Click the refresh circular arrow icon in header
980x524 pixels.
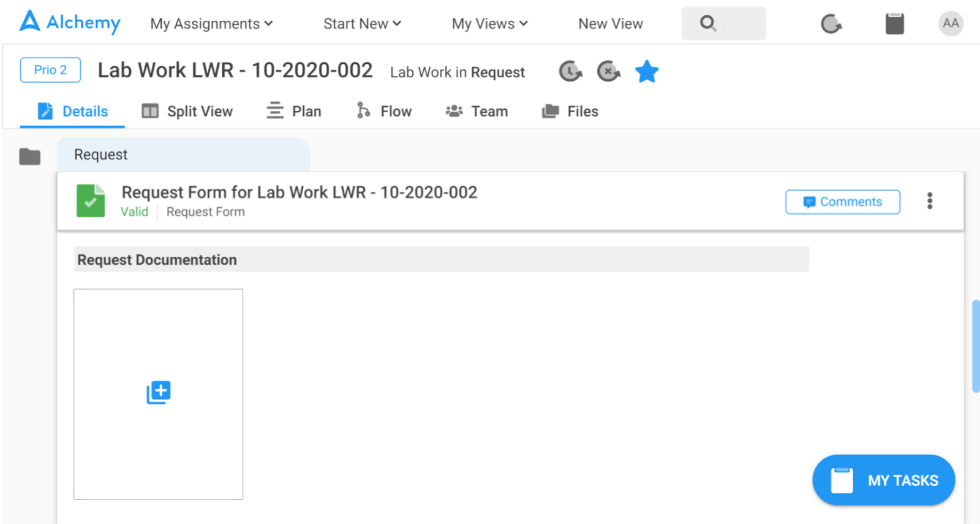pyautogui.click(x=831, y=24)
